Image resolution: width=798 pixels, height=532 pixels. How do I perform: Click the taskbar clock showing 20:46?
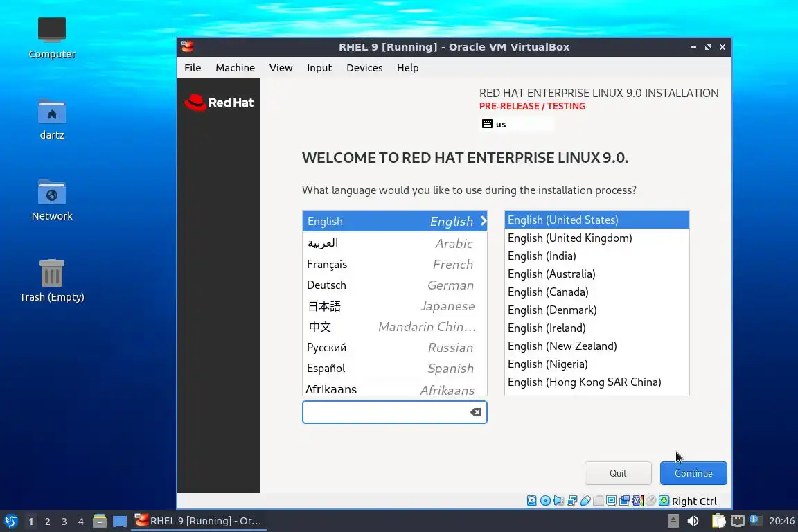click(x=781, y=521)
